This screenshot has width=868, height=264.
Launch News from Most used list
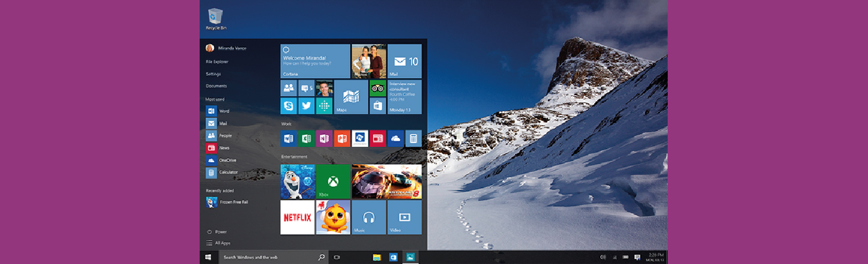[x=218, y=148]
